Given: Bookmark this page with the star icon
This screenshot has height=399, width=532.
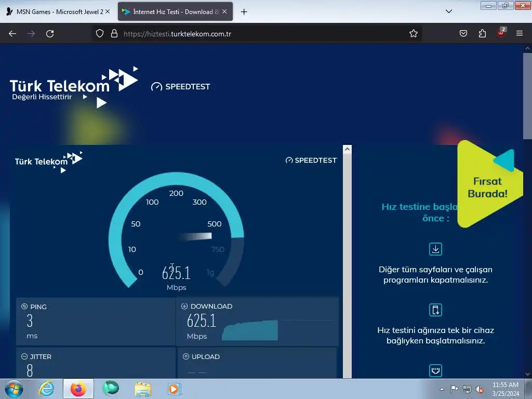Looking at the screenshot, I should [x=413, y=34].
